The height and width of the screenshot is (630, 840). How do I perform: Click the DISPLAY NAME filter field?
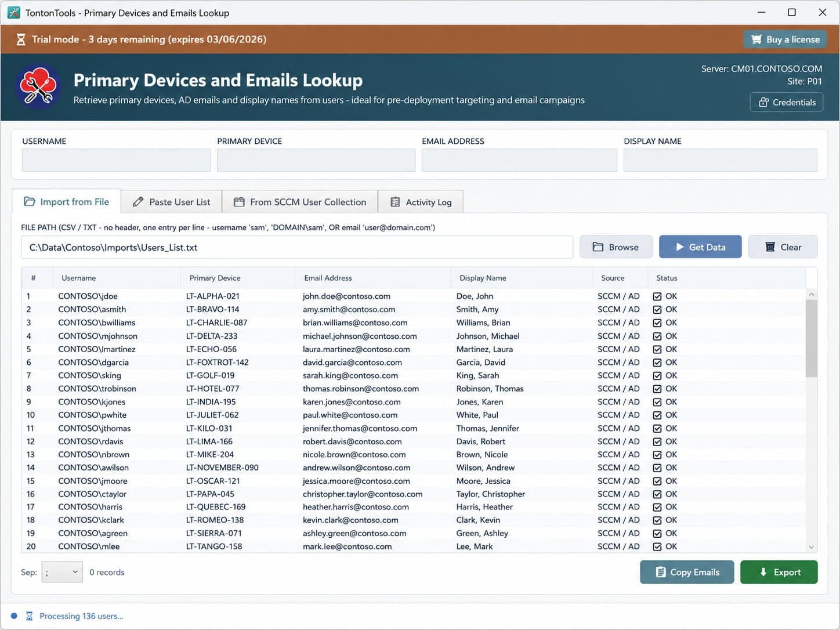tap(720, 160)
